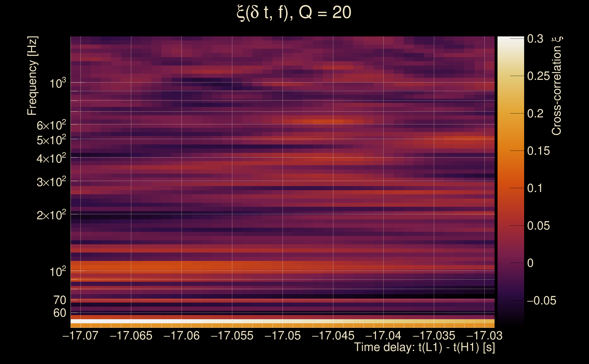Click the 0.3 colorbar tick label
This screenshot has width=589, height=364.
(x=535, y=39)
